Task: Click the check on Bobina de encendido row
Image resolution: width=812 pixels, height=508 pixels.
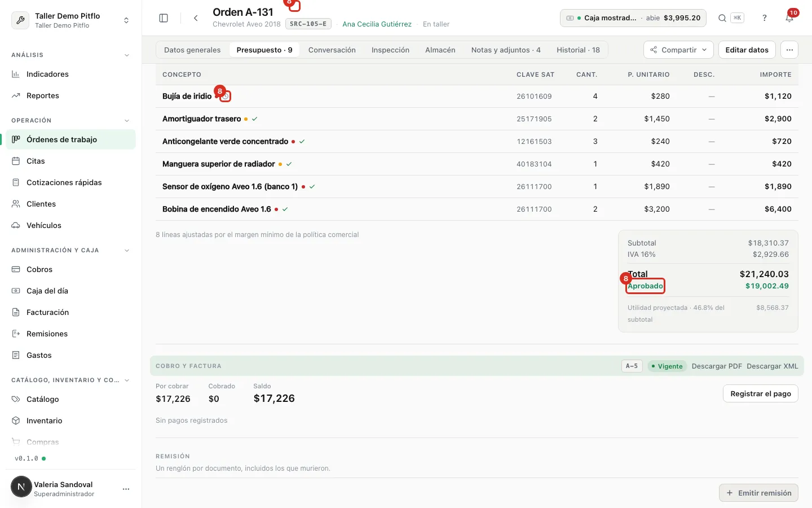Action: [285, 209]
